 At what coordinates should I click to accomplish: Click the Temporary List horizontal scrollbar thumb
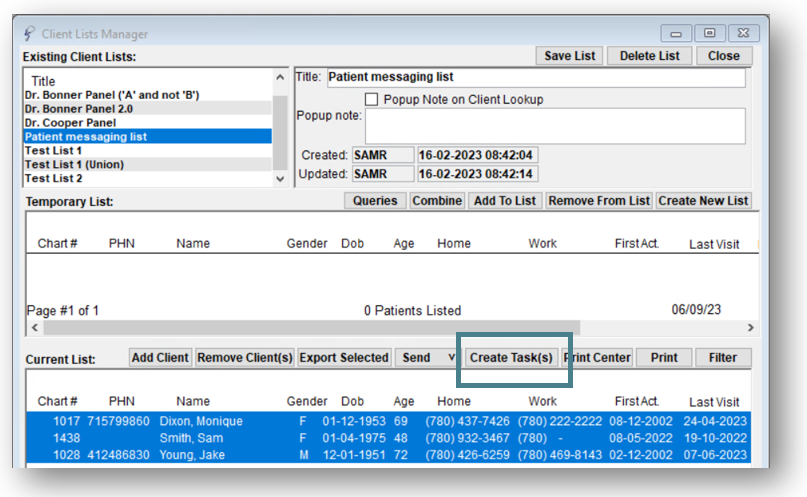click(x=312, y=328)
